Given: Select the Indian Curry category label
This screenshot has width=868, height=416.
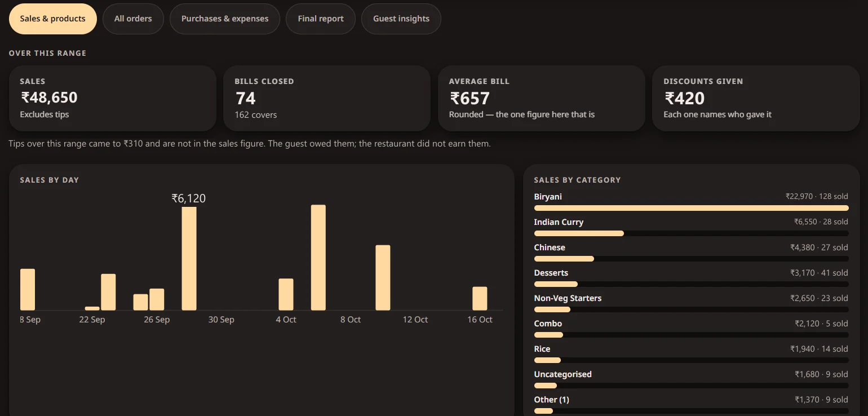Looking at the screenshot, I should tap(559, 222).
